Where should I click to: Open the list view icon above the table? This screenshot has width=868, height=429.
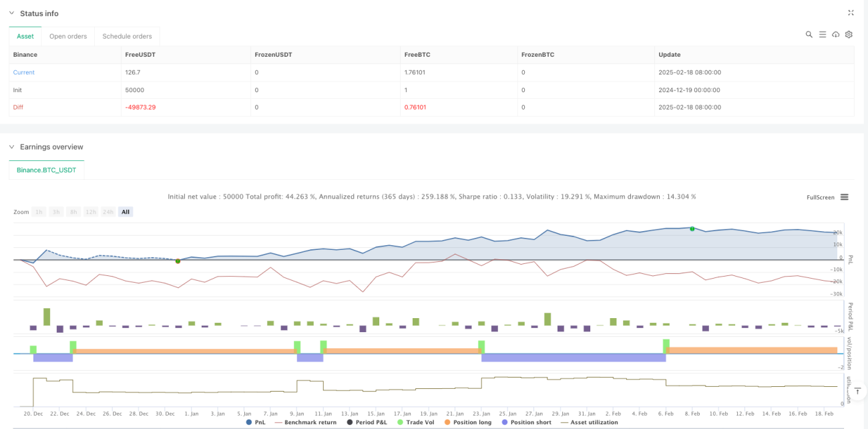[823, 34]
